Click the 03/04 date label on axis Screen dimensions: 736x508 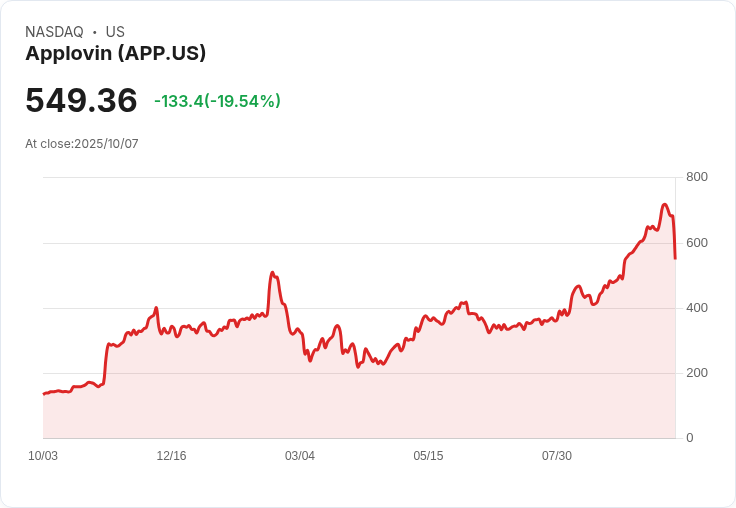[299, 456]
